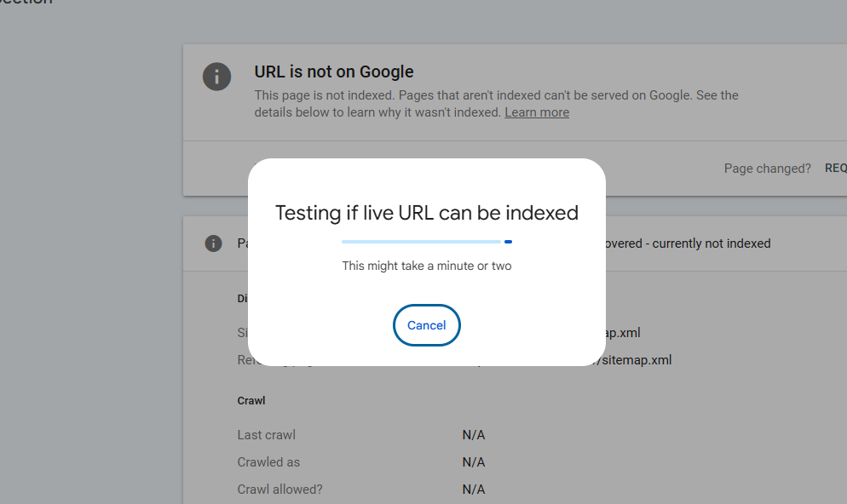Click the progress bar in the testing dialog

[426, 242]
